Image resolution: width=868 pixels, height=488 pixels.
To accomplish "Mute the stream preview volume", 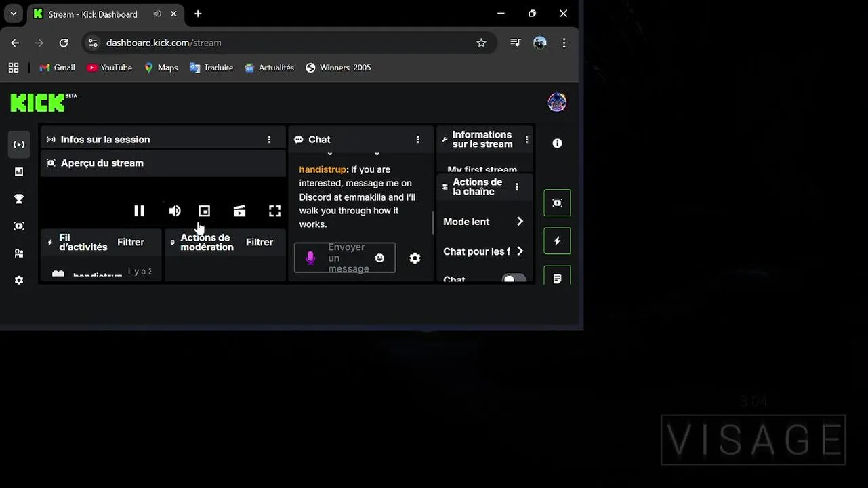I will (174, 211).
